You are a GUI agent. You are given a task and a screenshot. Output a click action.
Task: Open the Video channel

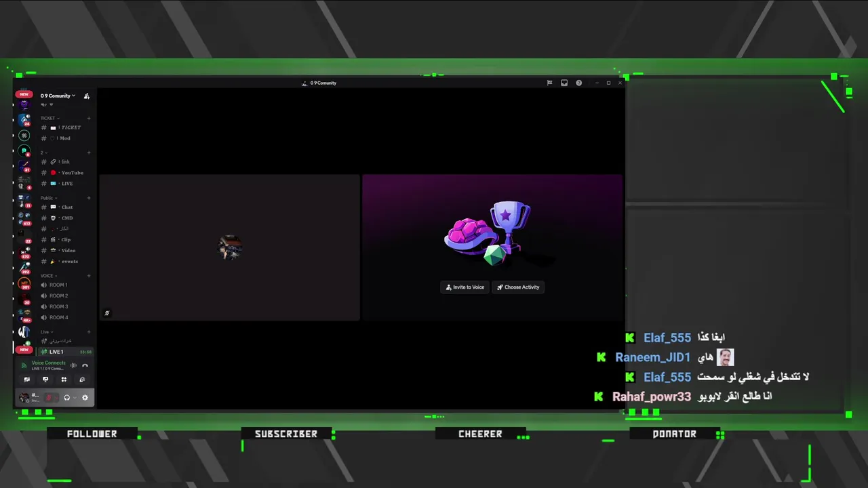point(66,251)
